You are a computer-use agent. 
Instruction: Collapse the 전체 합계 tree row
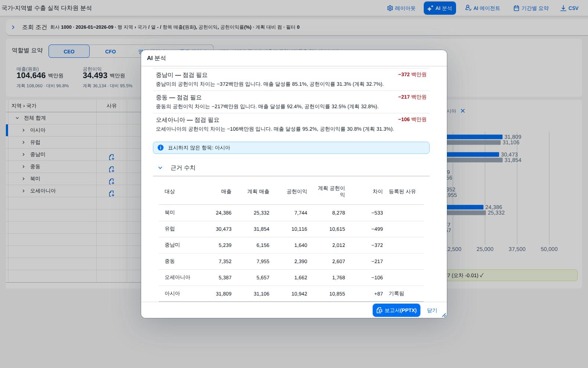17,118
